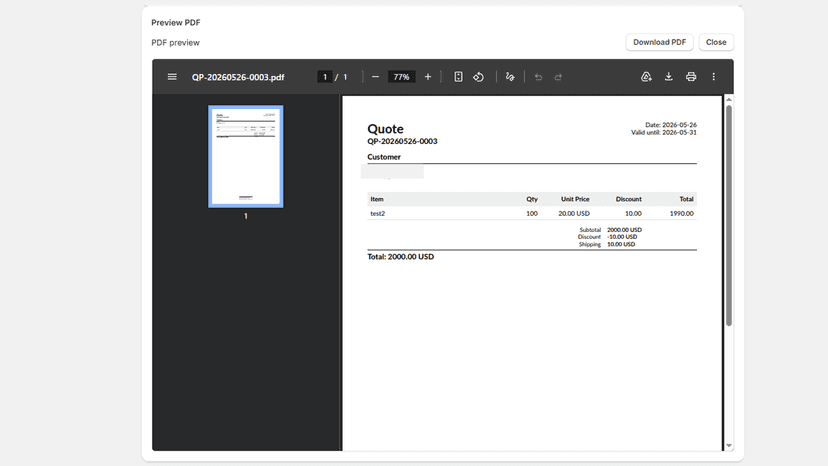Zoom in with the plus icon

coord(428,77)
